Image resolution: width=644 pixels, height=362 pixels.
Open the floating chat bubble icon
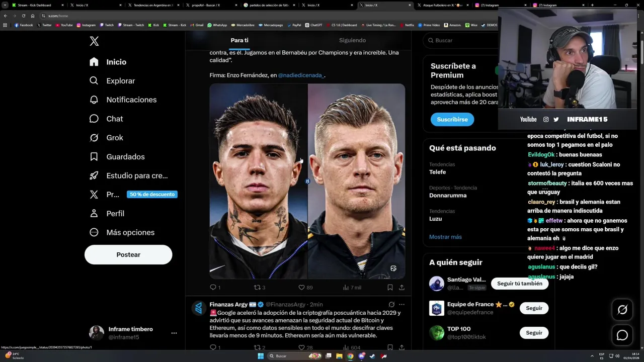[622, 335]
